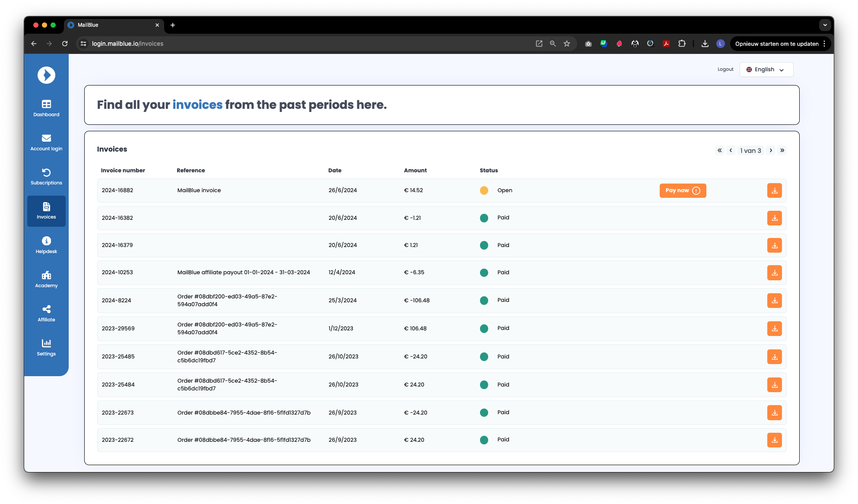
Task: Open page in new window icon
Action: (x=539, y=44)
